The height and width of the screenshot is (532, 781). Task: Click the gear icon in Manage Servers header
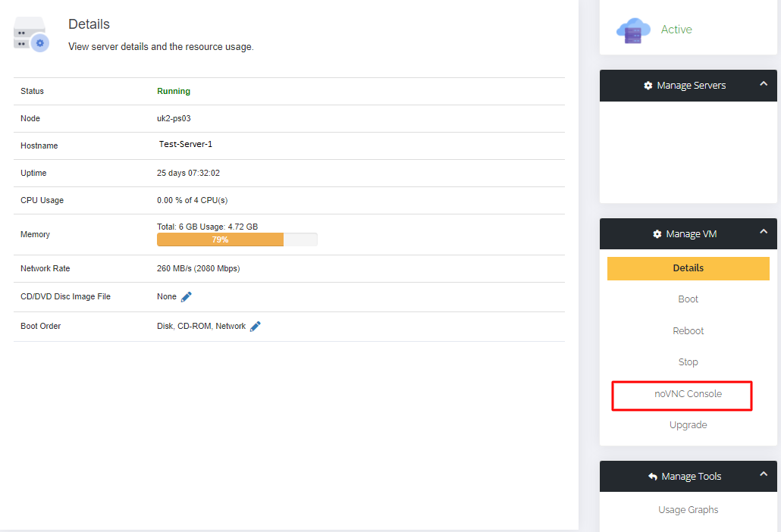pos(648,86)
